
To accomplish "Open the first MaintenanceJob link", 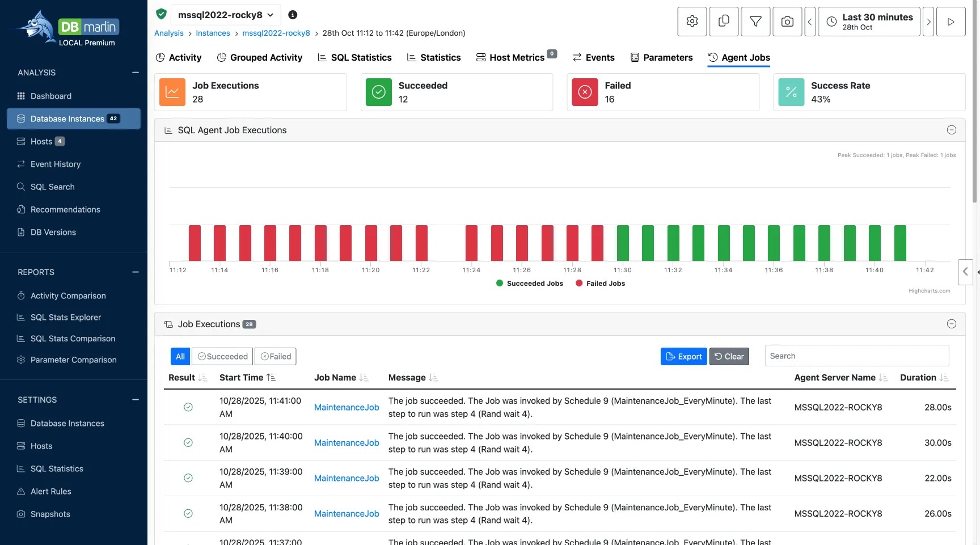I will coord(347,407).
